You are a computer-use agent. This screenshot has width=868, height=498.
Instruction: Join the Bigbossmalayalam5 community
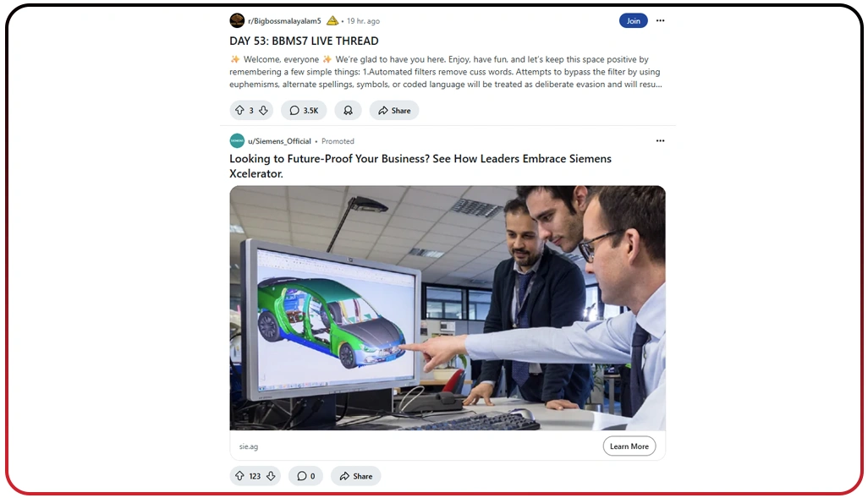click(x=634, y=20)
